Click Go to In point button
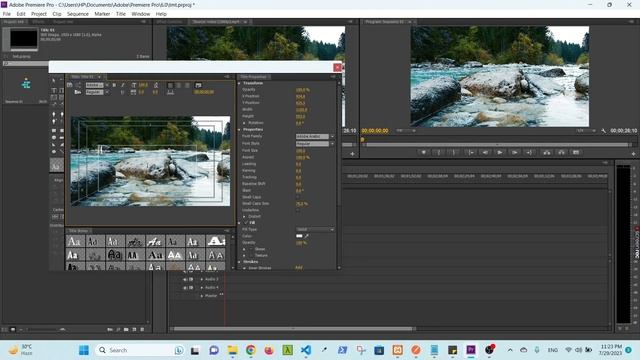 click(x=471, y=153)
